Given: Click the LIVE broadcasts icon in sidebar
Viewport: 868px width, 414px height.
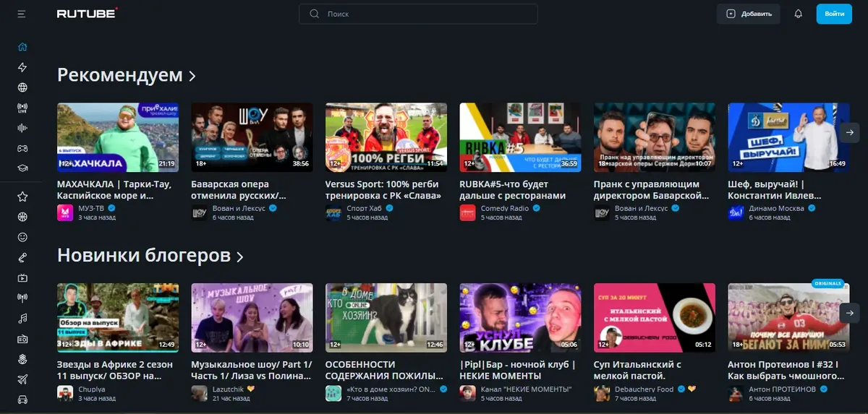Looking at the screenshot, I should click(22, 108).
